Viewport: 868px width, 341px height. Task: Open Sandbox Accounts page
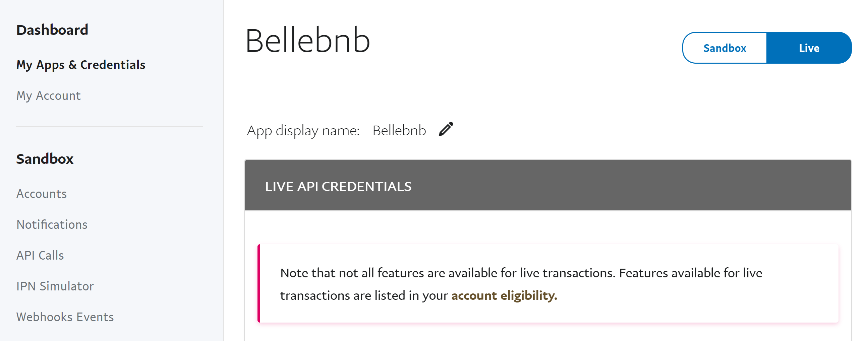(42, 194)
